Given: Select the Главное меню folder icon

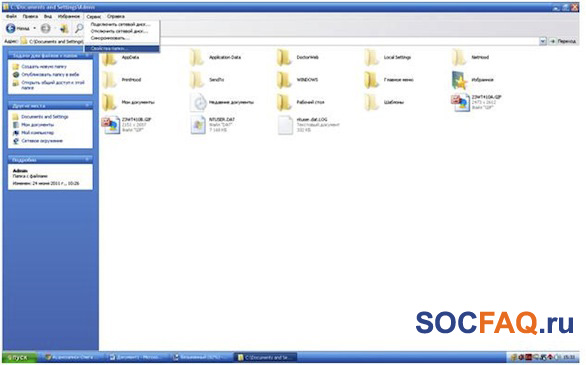Looking at the screenshot, I should click(x=372, y=80).
